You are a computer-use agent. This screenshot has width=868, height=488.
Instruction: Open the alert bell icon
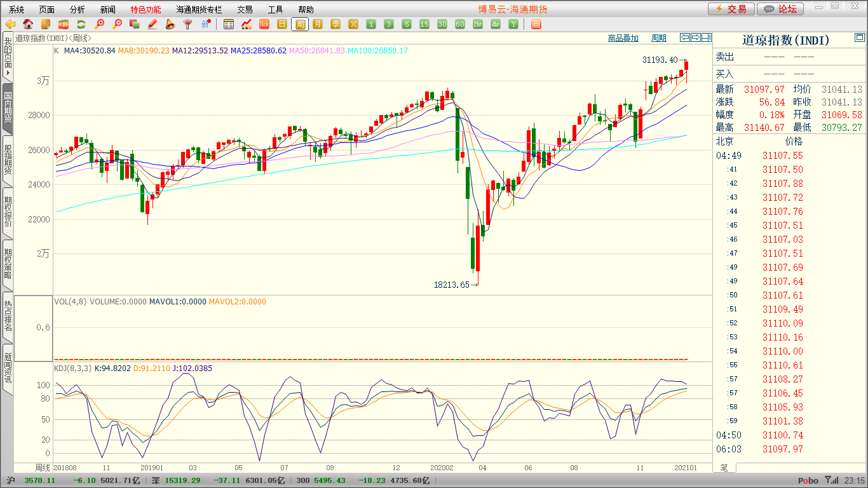click(170, 24)
